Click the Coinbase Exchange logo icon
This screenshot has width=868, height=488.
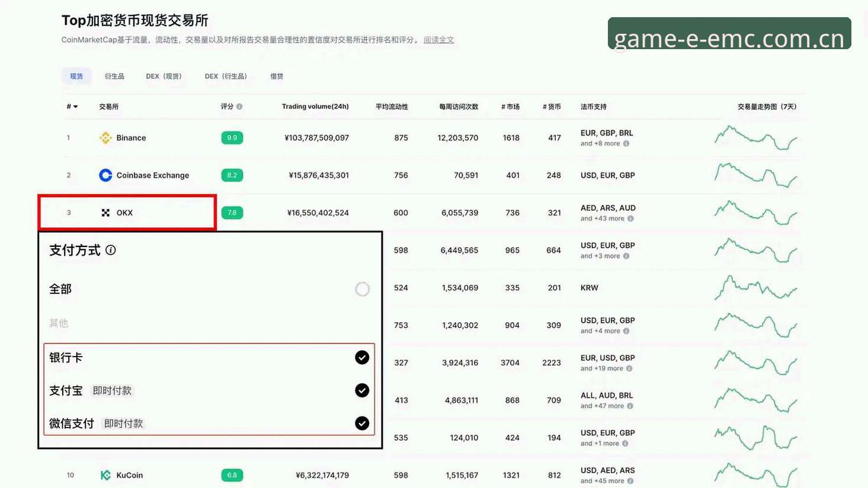105,175
